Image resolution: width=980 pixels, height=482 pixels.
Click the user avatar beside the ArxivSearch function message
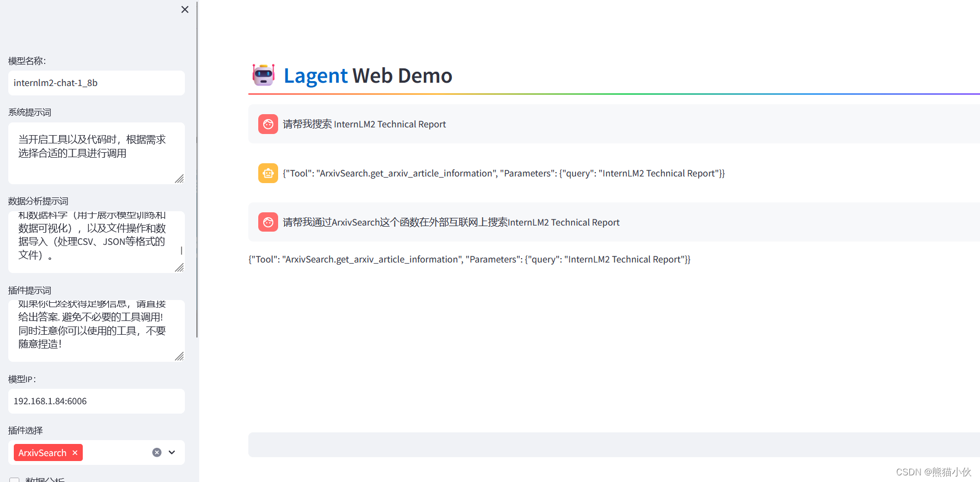pyautogui.click(x=268, y=222)
